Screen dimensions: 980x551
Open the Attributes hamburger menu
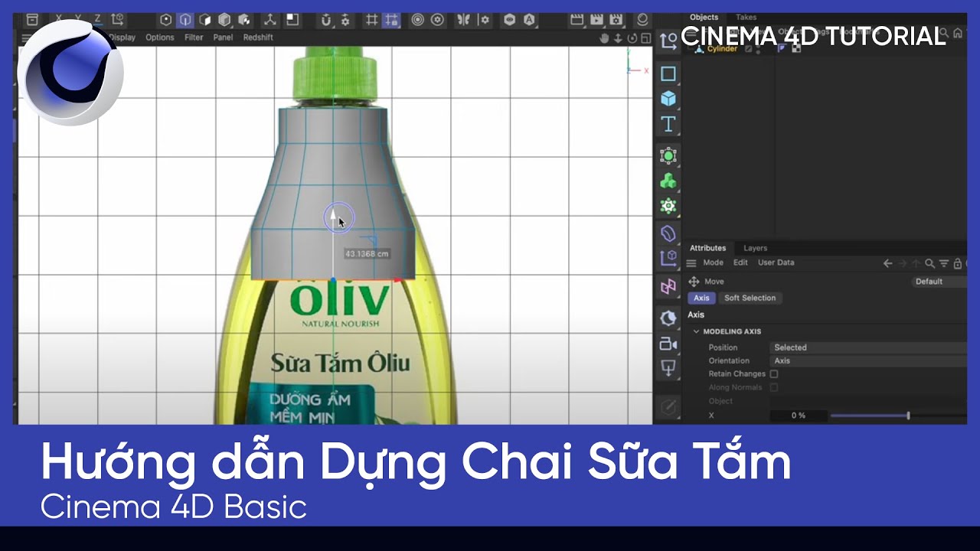tap(691, 262)
